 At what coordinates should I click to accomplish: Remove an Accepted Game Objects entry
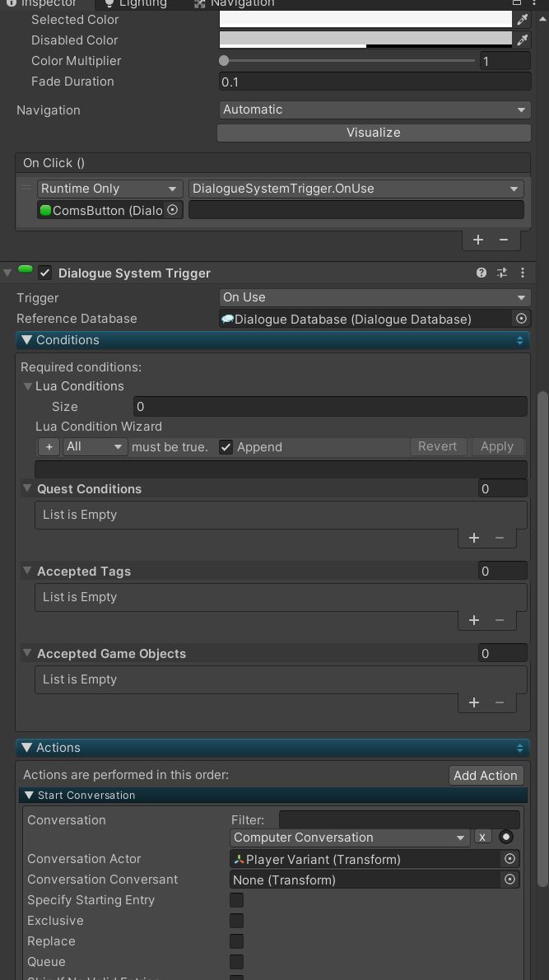click(x=499, y=702)
